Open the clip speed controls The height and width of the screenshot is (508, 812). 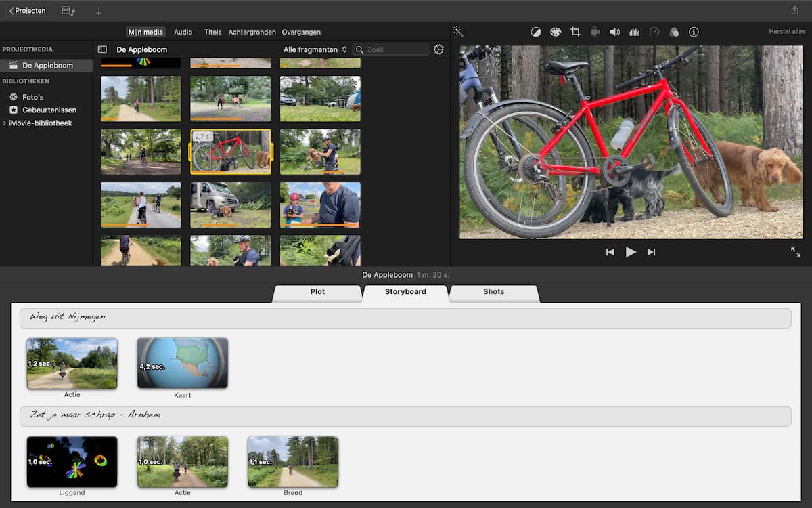pyautogui.click(x=654, y=31)
